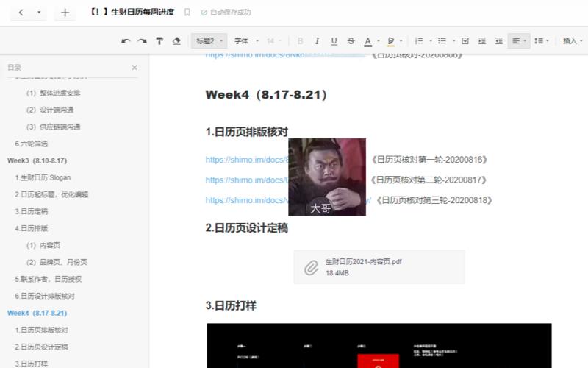Insert a bulleted list
The image size is (588, 368).
(x=442, y=41)
